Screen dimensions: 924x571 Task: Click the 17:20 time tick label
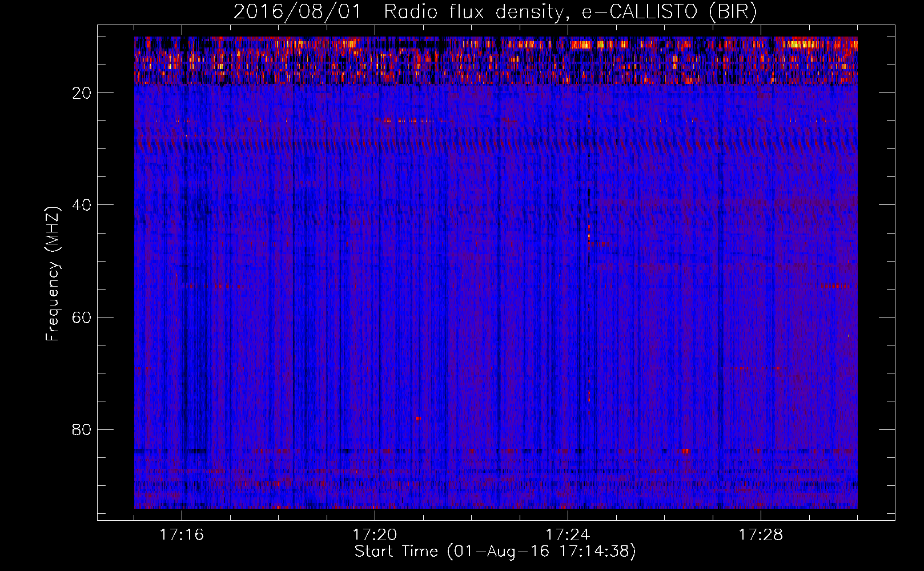(x=375, y=535)
